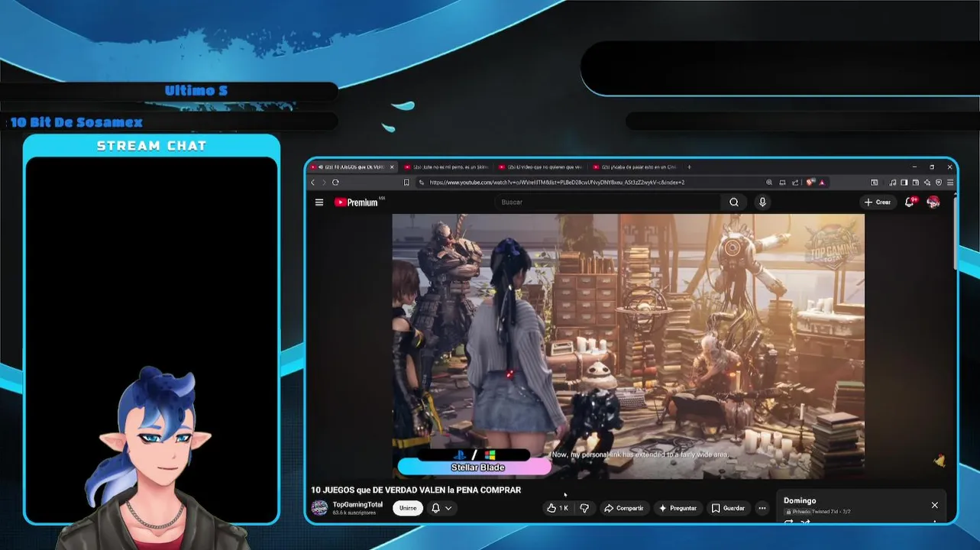Open the TopGamingTotal channel avatar
The width and height of the screenshot is (980, 550).
coord(320,508)
